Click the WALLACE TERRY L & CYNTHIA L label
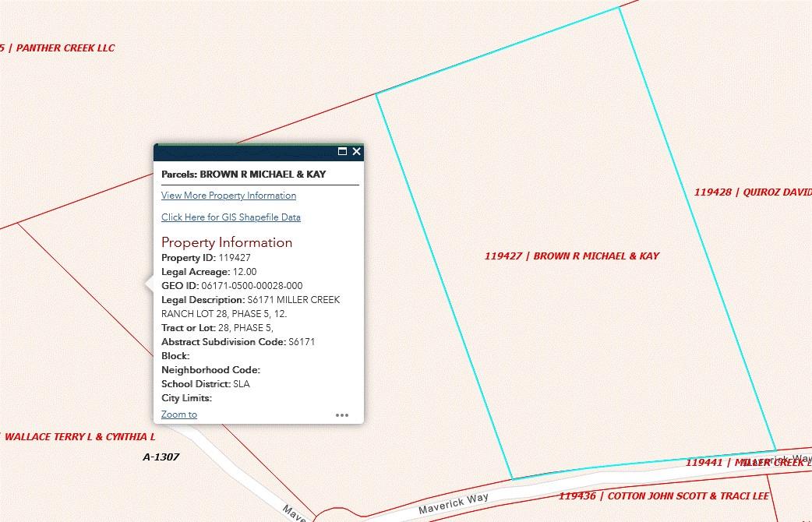 click(x=79, y=436)
